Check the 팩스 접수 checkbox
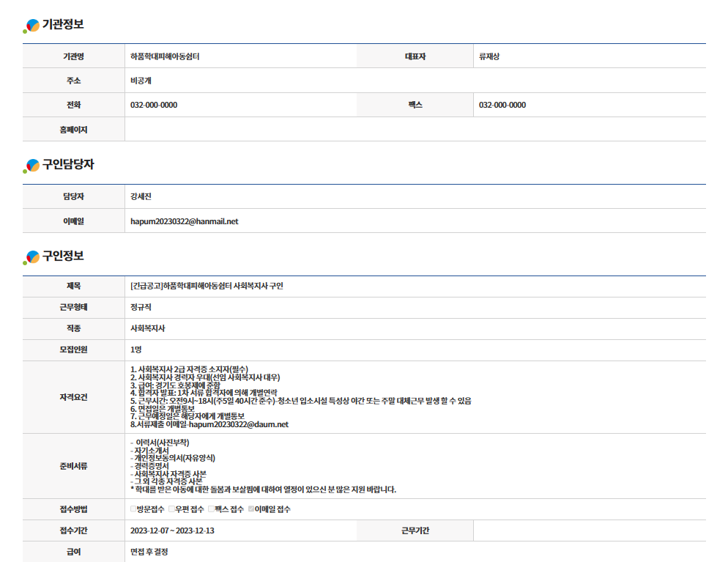The height and width of the screenshot is (562, 728). (x=211, y=509)
